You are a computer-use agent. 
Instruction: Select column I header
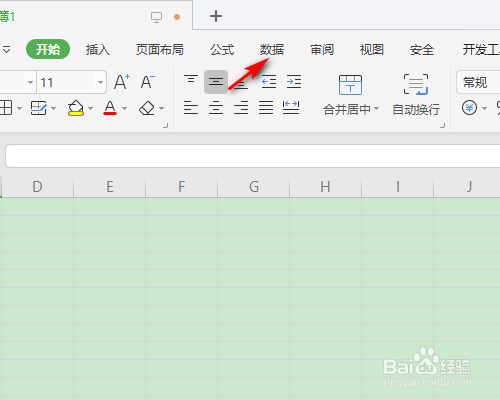[398, 187]
